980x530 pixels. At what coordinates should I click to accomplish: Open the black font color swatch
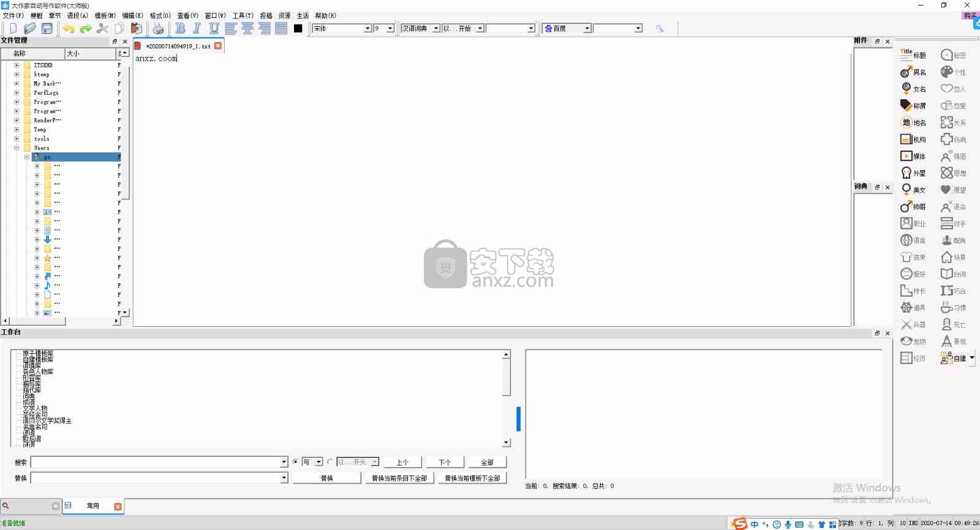(298, 28)
